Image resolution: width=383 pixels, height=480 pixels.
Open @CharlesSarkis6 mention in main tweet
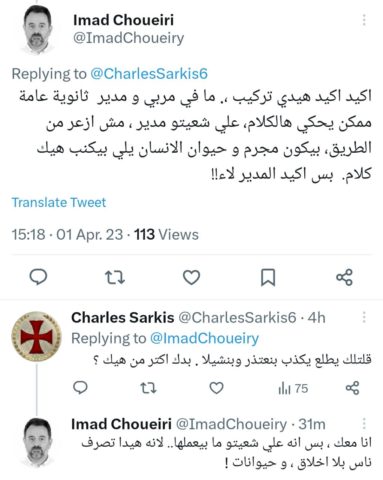149,74
